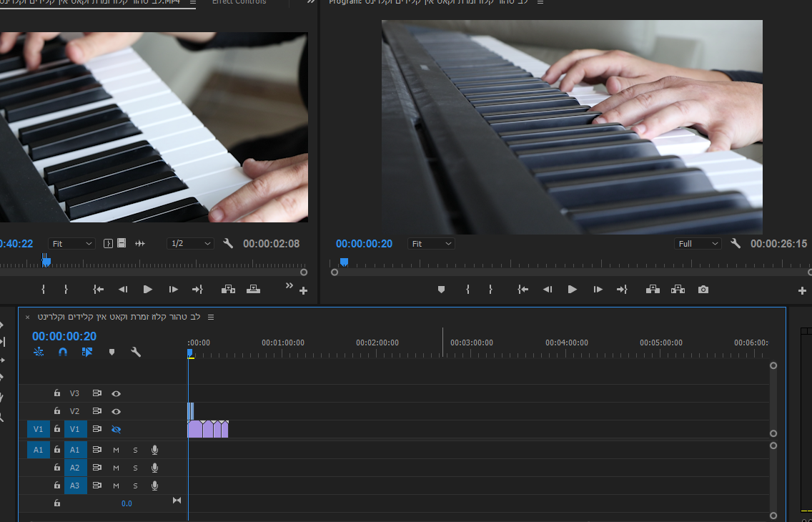The height and width of the screenshot is (522, 812).
Task: Open Source monitor button editor plus icon
Action: [304, 291]
